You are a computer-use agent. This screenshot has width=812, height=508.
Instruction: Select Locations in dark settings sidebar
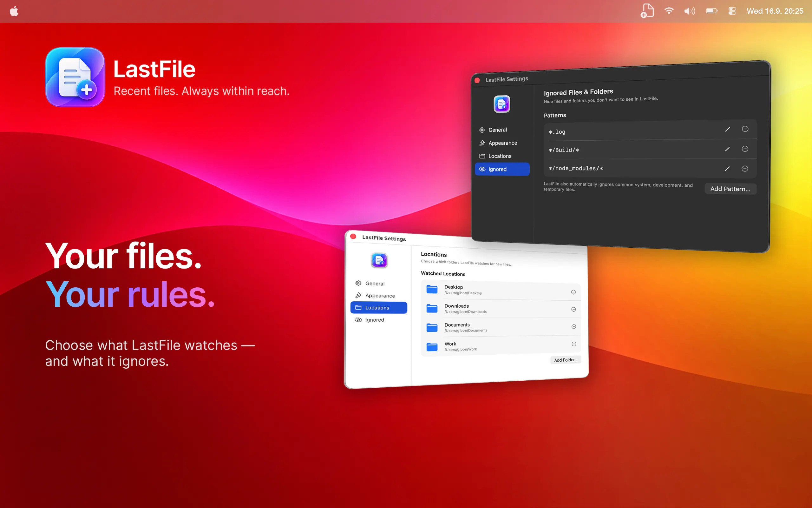click(x=502, y=156)
